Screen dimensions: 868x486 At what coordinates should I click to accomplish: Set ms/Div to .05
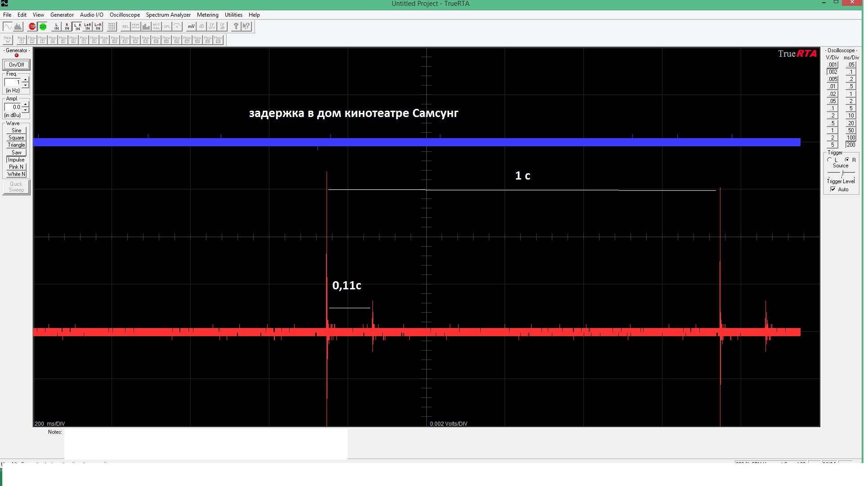[850, 65]
